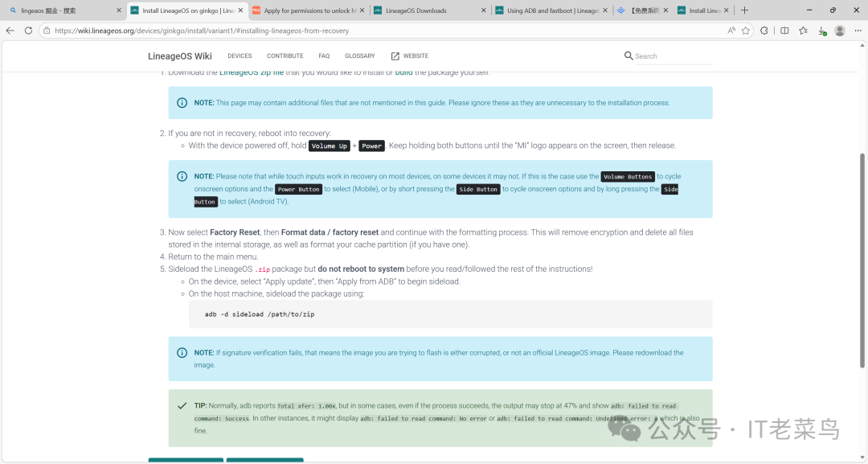Click the browser address bar URL
868x464 pixels.
click(x=202, y=31)
